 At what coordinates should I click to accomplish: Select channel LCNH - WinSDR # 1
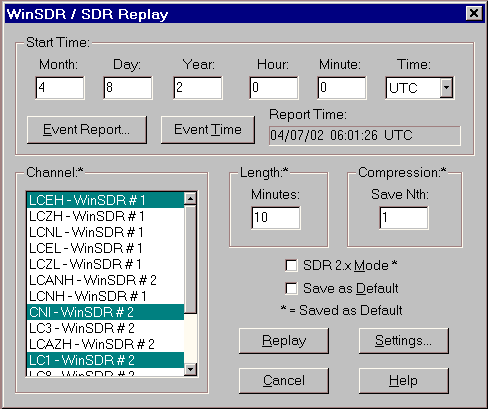(x=105, y=296)
